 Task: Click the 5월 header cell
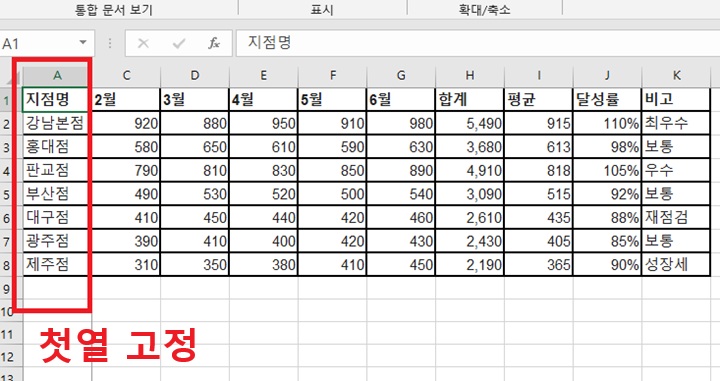click(x=332, y=99)
